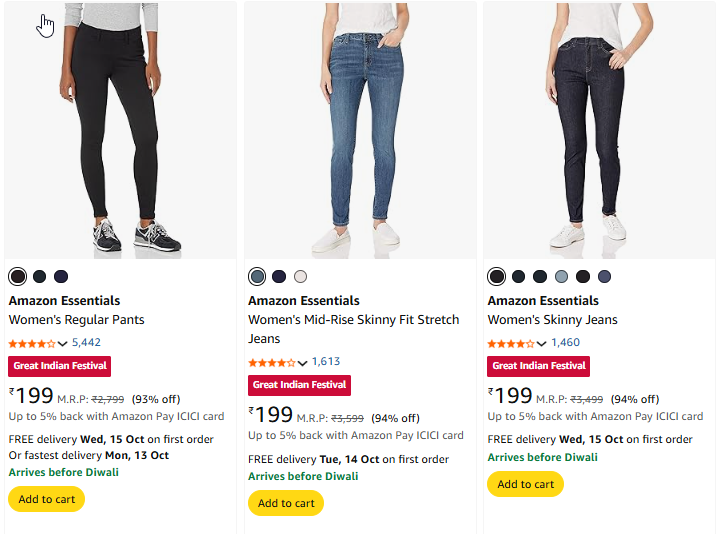Choose the light blue swatch for Women's Skinny Jeans
Image resolution: width=724 pixels, height=534 pixels.
(561, 276)
